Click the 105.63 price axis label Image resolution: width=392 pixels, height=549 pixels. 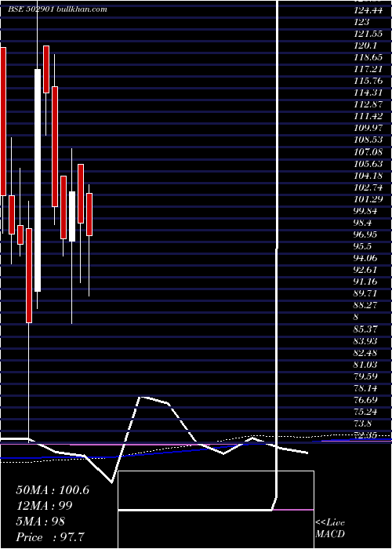tap(368, 163)
